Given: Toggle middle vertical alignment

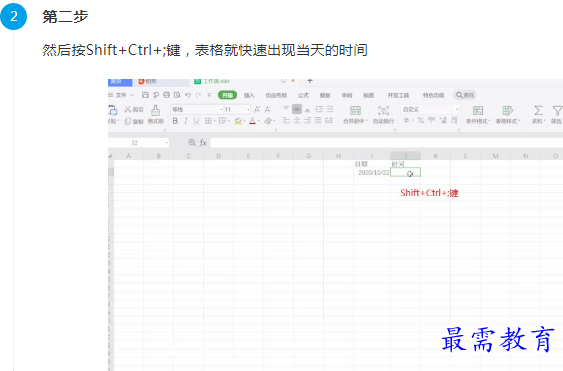Looking at the screenshot, I should tap(297, 109).
